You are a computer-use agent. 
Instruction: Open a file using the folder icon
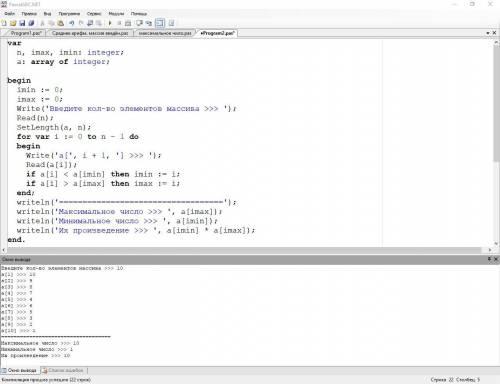pos(13,23)
